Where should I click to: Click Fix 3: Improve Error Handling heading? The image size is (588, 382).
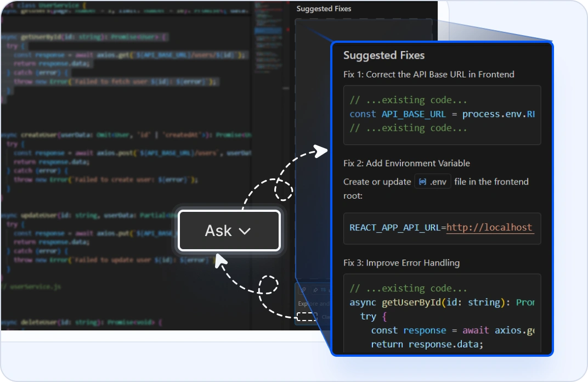(401, 263)
